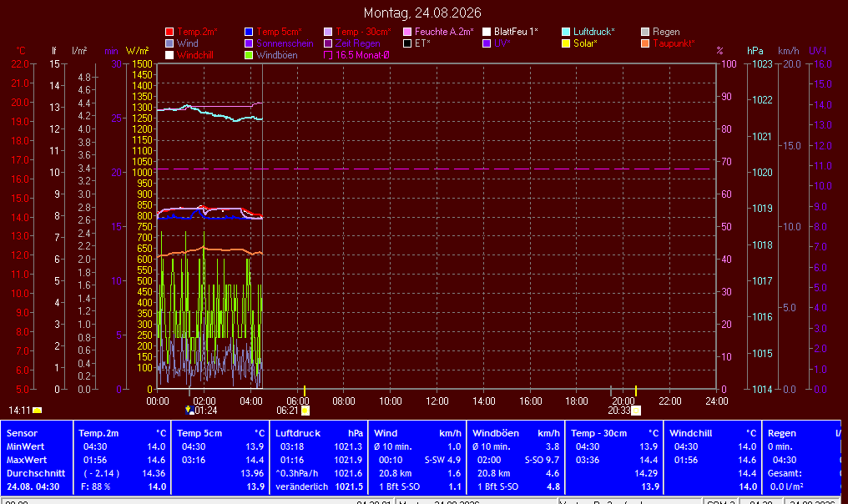Click the Regen column header in table

pos(782,433)
